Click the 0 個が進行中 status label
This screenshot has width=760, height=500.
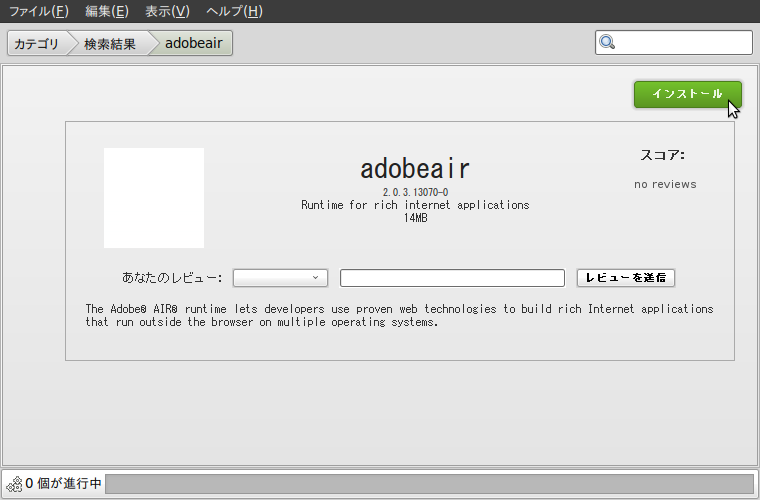coord(63,483)
